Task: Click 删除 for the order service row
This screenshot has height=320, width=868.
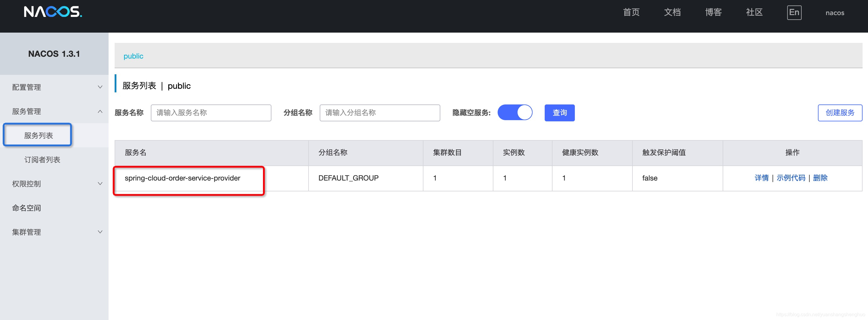Action: [820, 178]
